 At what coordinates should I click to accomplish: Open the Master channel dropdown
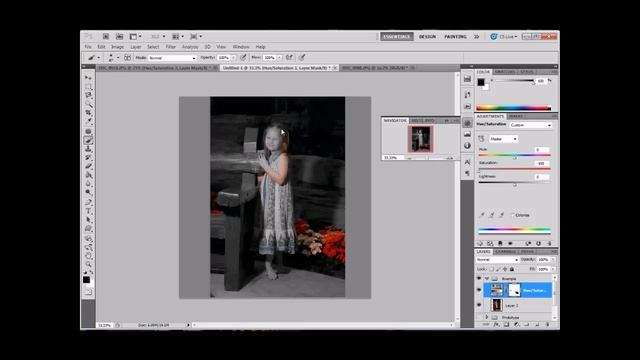click(x=503, y=139)
